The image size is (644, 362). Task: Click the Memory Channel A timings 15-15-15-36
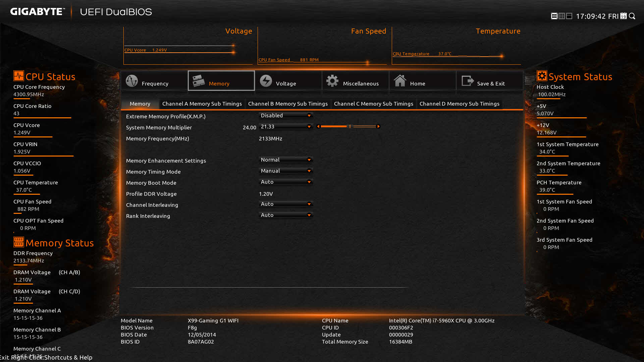point(28,318)
